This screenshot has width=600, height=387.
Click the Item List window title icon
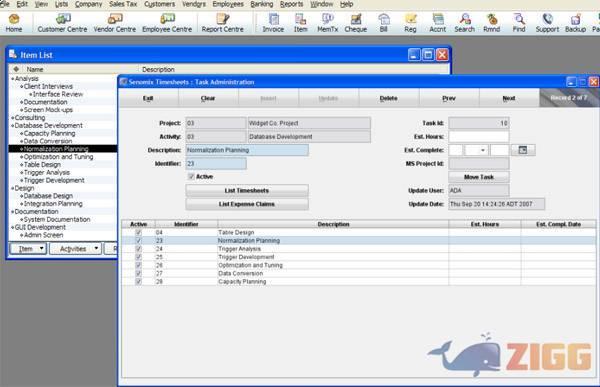point(13,54)
